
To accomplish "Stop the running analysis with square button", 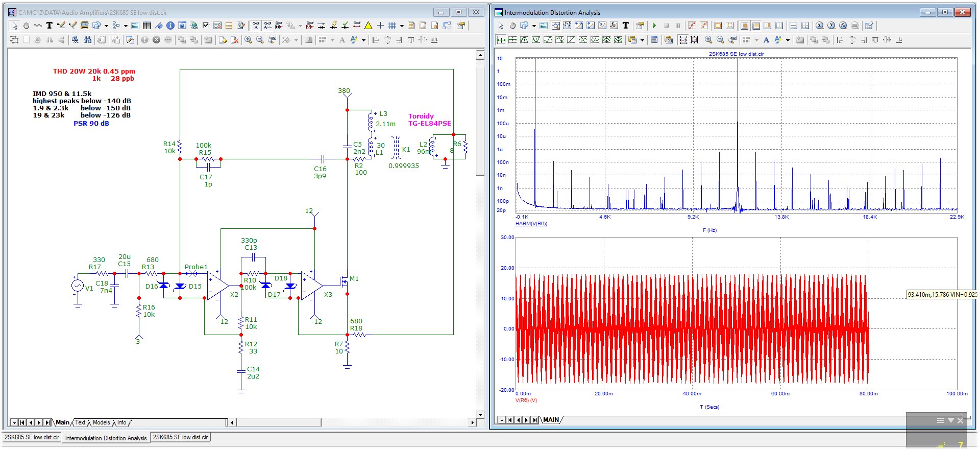I will pos(666,26).
